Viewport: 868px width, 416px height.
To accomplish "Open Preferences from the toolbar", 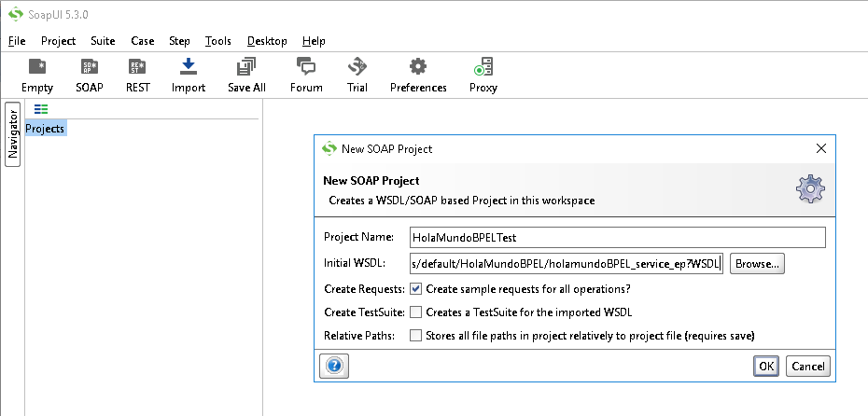I will coord(418,76).
